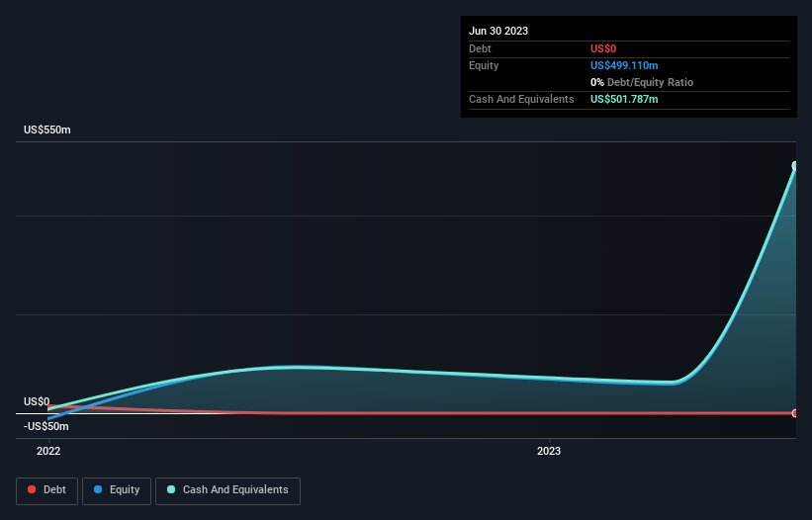Screen dimensions: 812x520
Task: Click the Equity row label in tooltip
Action: click(484, 65)
